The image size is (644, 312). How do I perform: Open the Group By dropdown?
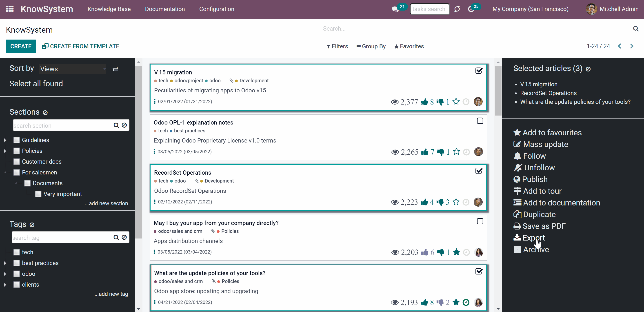coord(371,47)
